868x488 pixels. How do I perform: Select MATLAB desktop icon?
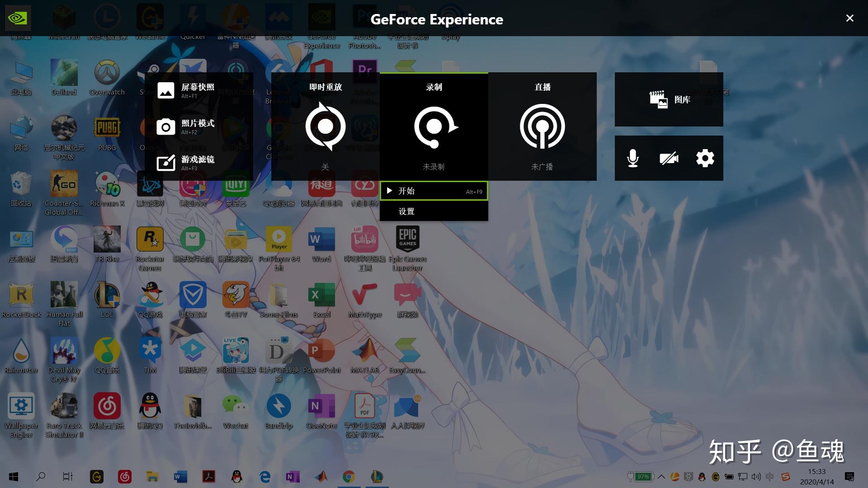click(x=365, y=356)
